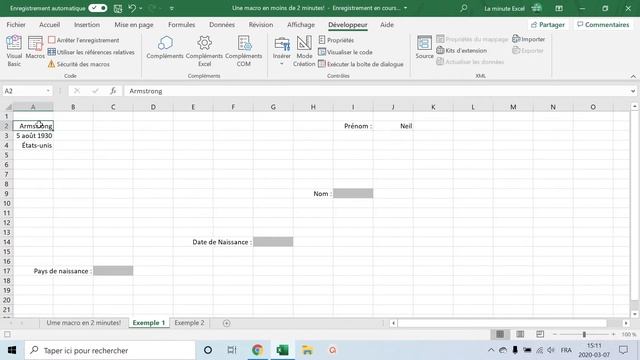
Task: Open Compléments COM dialog
Action: pos(244,51)
